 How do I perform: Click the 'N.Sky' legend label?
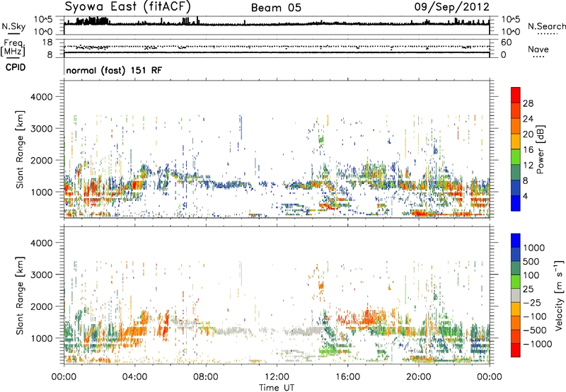pyautogui.click(x=13, y=26)
